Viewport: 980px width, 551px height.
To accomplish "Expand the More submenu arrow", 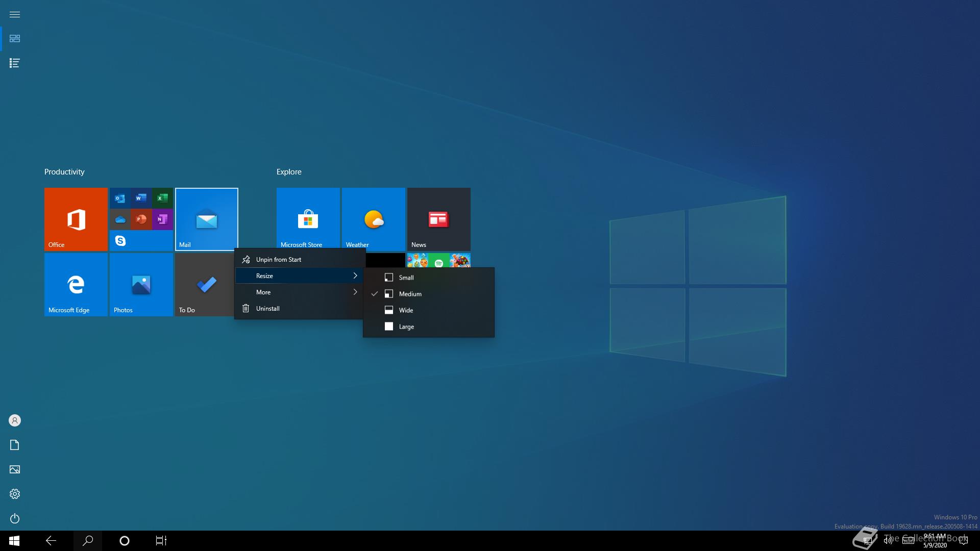I will (x=355, y=292).
